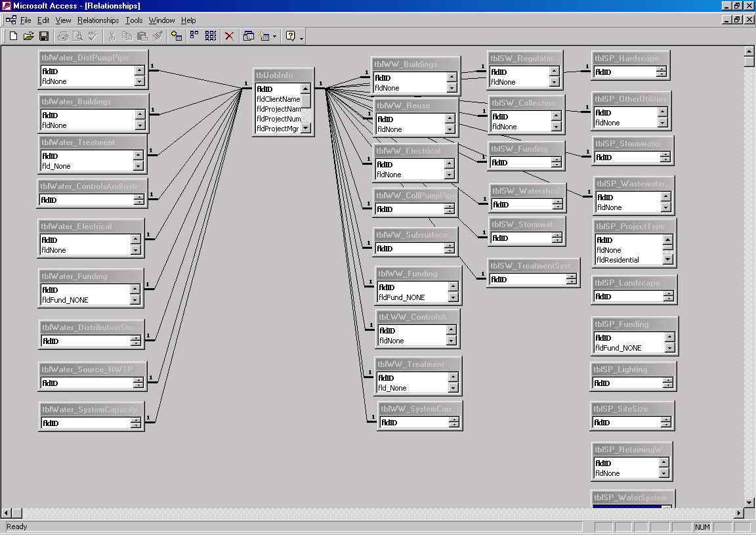Select fldID in tblWater_SystemCapacity
The image size is (756, 535).
(x=85, y=423)
